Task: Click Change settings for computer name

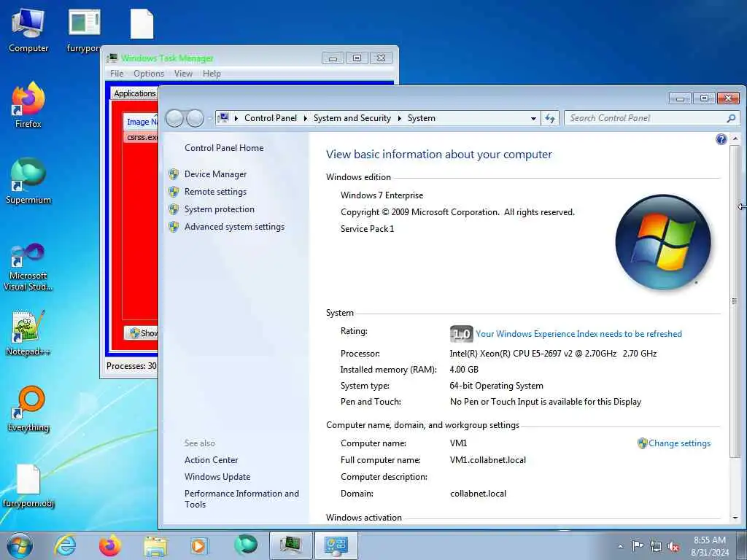Action: pos(679,443)
